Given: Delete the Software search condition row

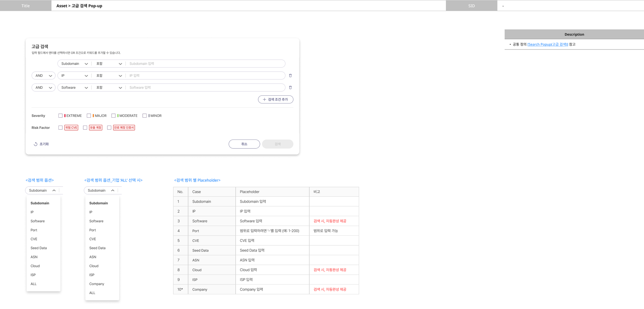Looking at the screenshot, I should click(290, 87).
